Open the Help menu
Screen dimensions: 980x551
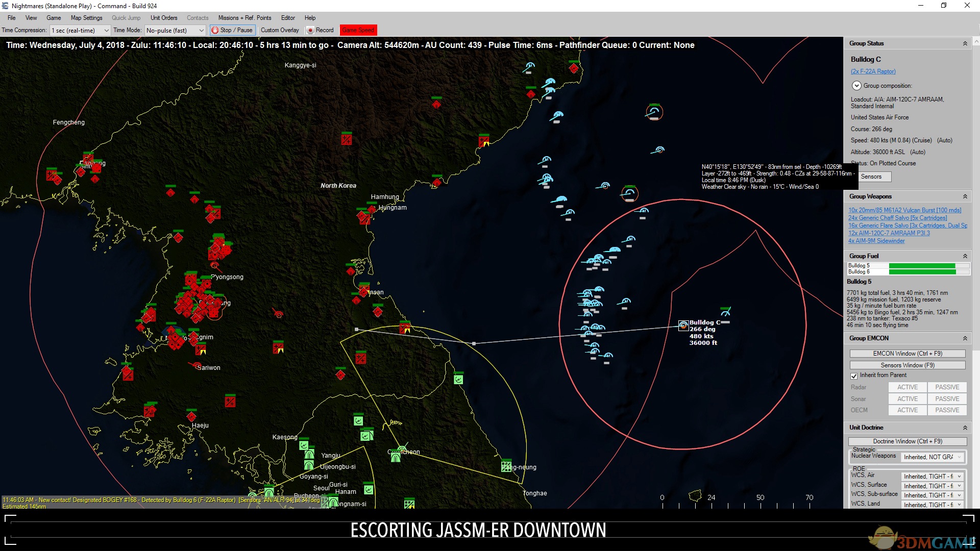[310, 18]
